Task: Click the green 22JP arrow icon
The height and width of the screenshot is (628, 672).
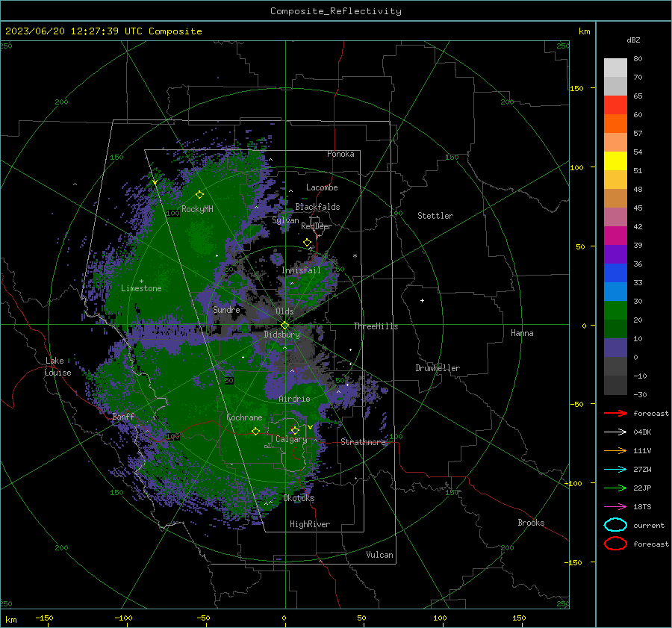Action: pyautogui.click(x=615, y=488)
